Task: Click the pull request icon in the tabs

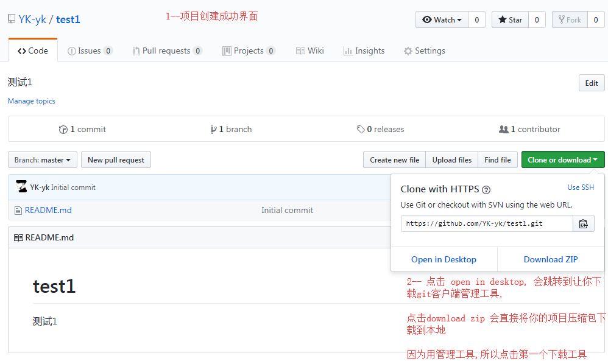Action: tap(136, 51)
